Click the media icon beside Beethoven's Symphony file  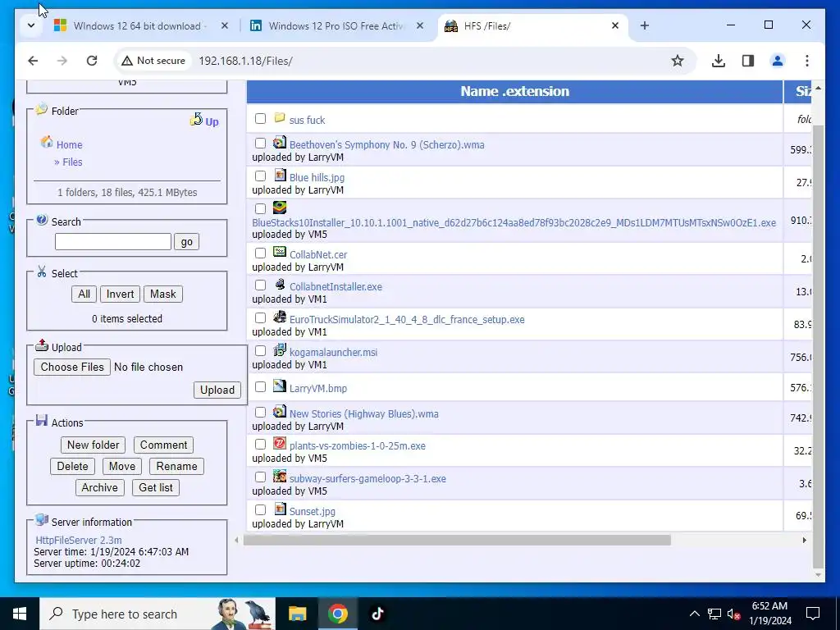click(280, 143)
